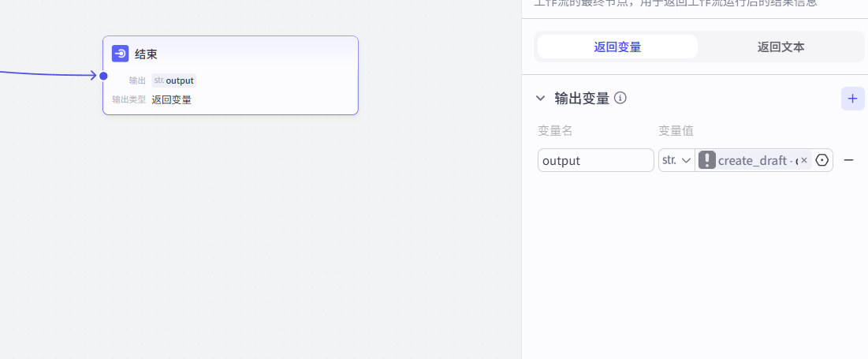Click the str. output tag in the node

click(x=173, y=80)
